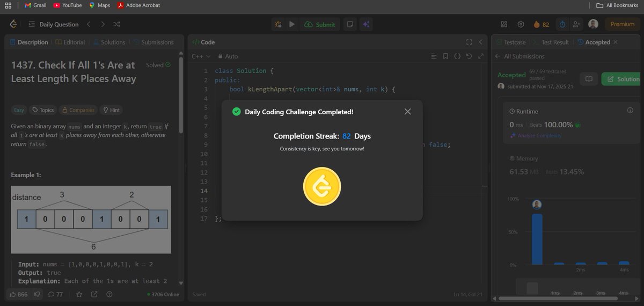644x306 pixels.
Task: Click the description panel vertical scrollbar
Action: 181,94
